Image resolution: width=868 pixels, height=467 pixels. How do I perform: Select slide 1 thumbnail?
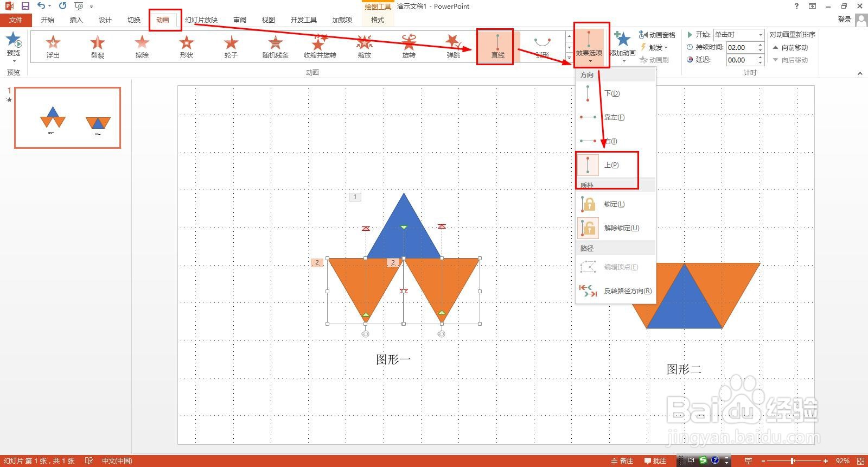(67, 117)
